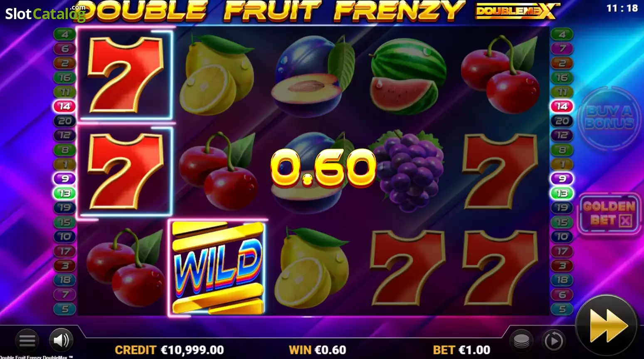This screenshot has width=644, height=359.
Task: Select payline 14 on the right
Action: [x=562, y=106]
